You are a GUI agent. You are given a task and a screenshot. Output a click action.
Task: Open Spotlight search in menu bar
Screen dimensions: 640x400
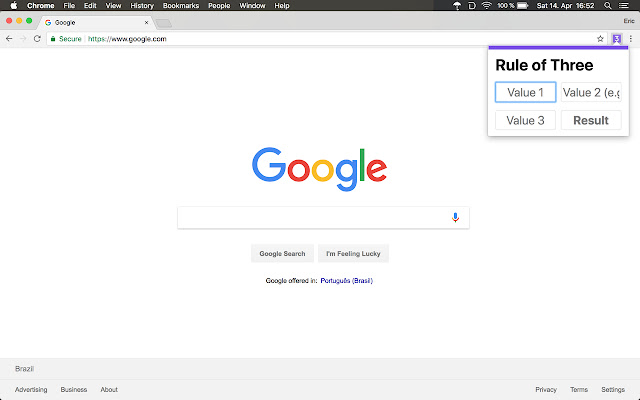click(608, 6)
